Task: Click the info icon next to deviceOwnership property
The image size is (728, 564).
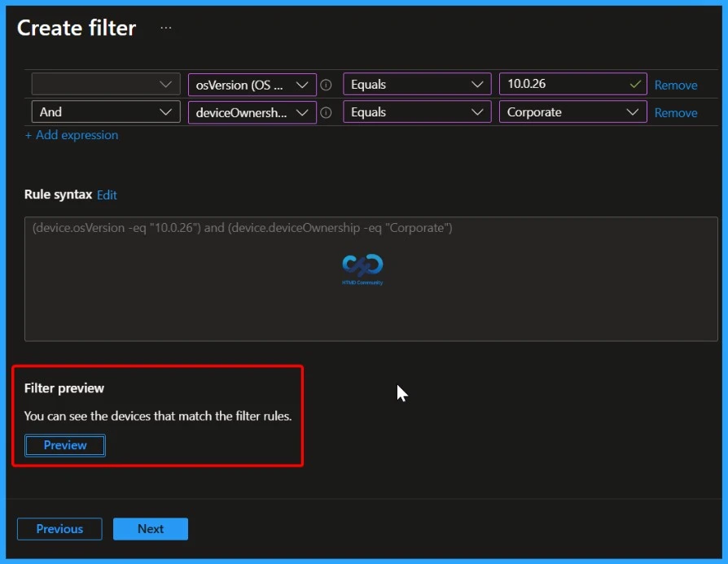Action: click(x=326, y=112)
